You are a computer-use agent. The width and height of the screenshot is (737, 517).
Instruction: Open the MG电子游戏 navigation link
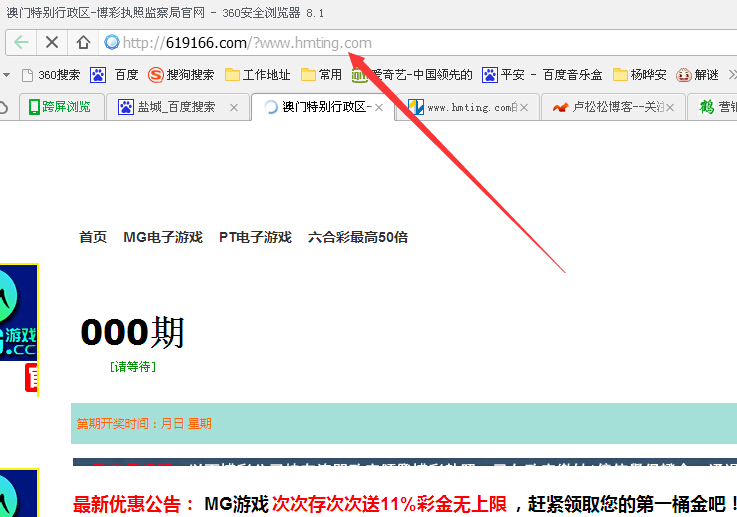162,237
